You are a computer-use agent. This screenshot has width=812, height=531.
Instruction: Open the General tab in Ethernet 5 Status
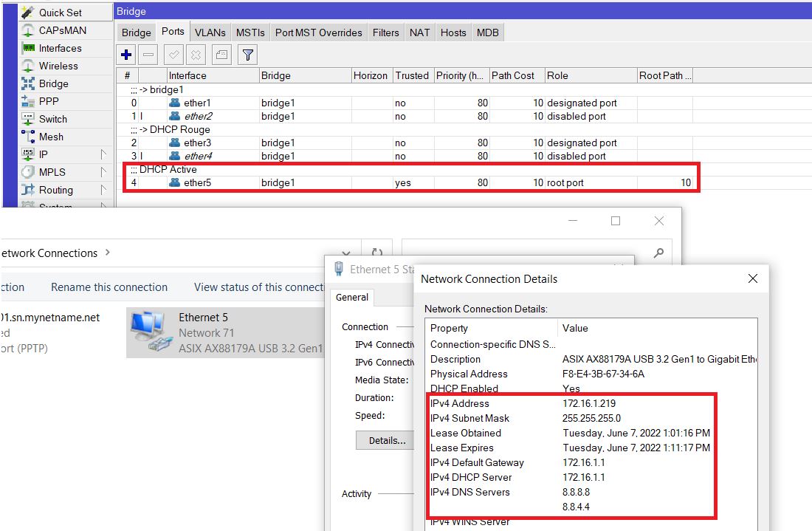click(352, 298)
